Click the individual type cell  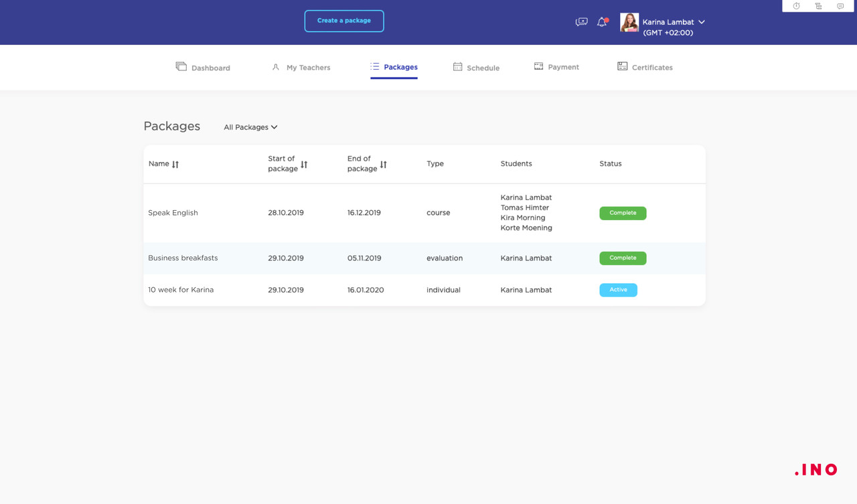click(443, 290)
